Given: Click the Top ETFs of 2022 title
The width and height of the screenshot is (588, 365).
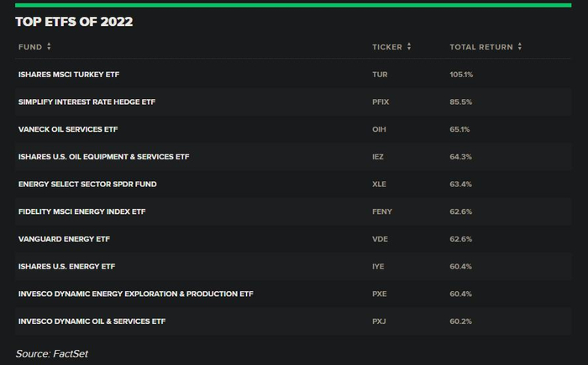Looking at the screenshot, I should click(x=74, y=22).
